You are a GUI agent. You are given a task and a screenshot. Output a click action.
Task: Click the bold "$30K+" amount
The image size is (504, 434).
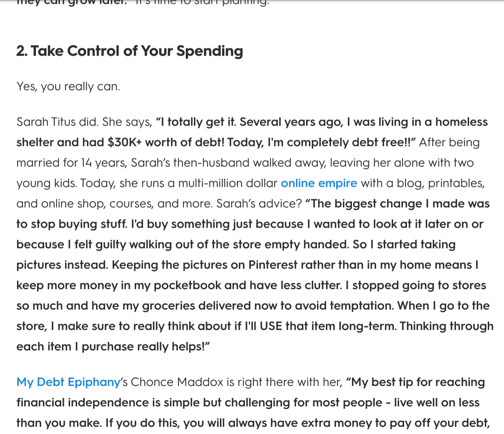pyautogui.click(x=124, y=143)
